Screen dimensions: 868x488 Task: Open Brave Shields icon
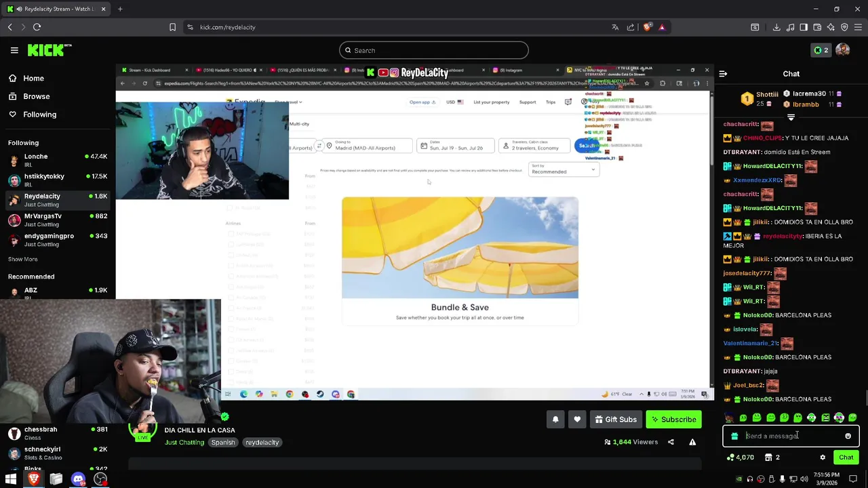click(647, 27)
